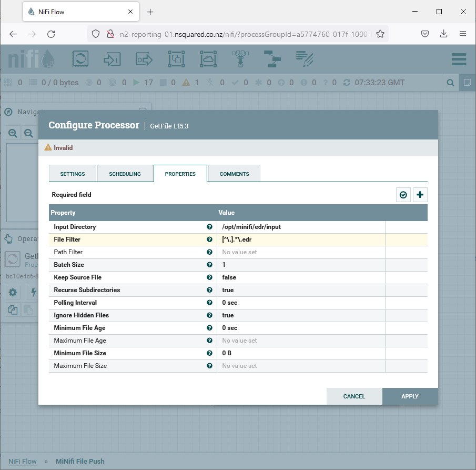Viewport: 476px width, 470px height.
Task: Click the zoom-in icon in the Navigate panel
Action: point(13,133)
